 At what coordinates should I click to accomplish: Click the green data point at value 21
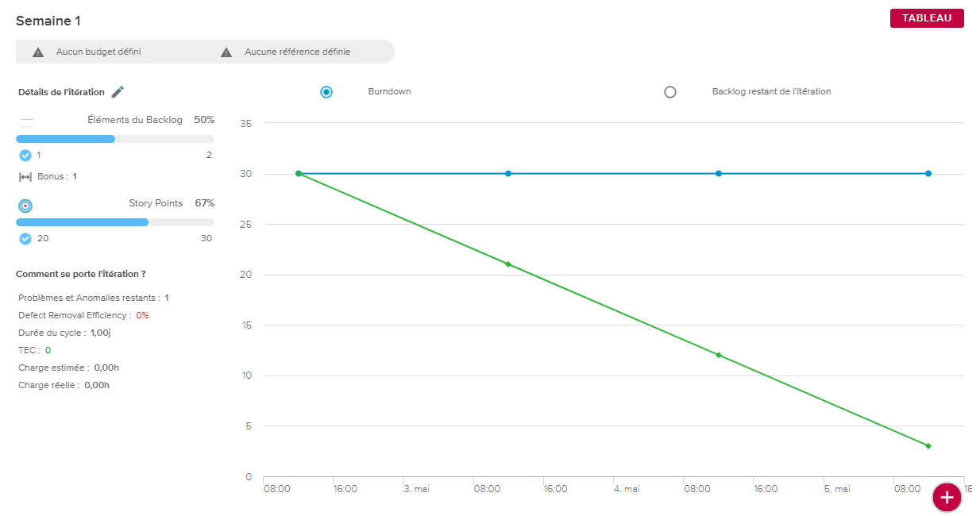pyautogui.click(x=508, y=264)
